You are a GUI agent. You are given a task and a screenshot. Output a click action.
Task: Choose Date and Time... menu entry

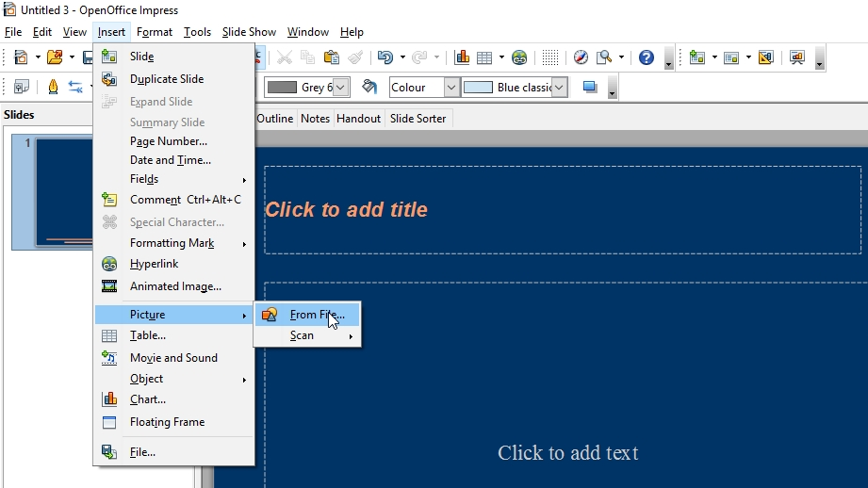[x=173, y=160]
